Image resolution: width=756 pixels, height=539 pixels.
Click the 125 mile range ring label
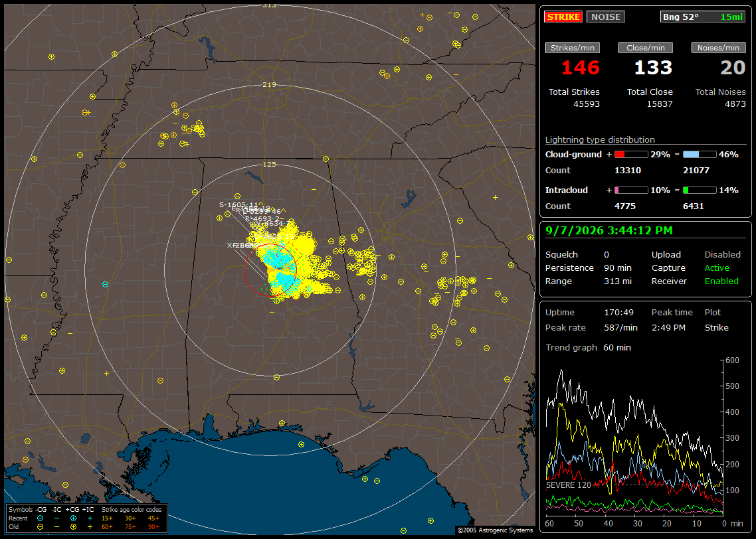pos(269,164)
